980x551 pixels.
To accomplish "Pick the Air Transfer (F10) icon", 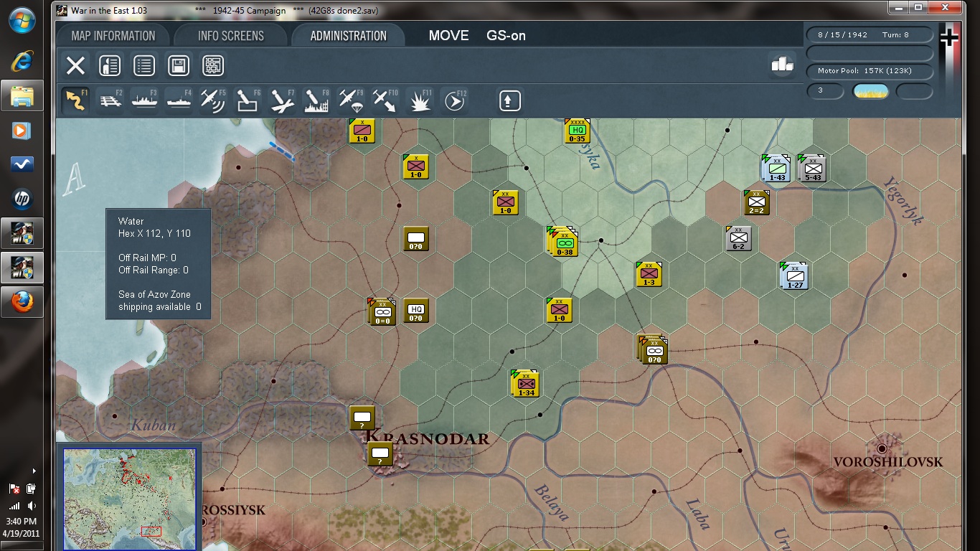I will 385,100.
